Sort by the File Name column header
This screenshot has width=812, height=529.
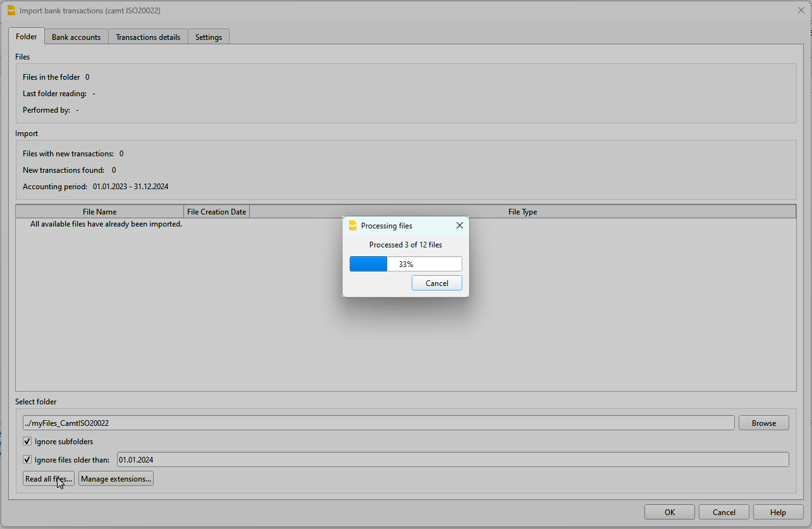(99, 211)
